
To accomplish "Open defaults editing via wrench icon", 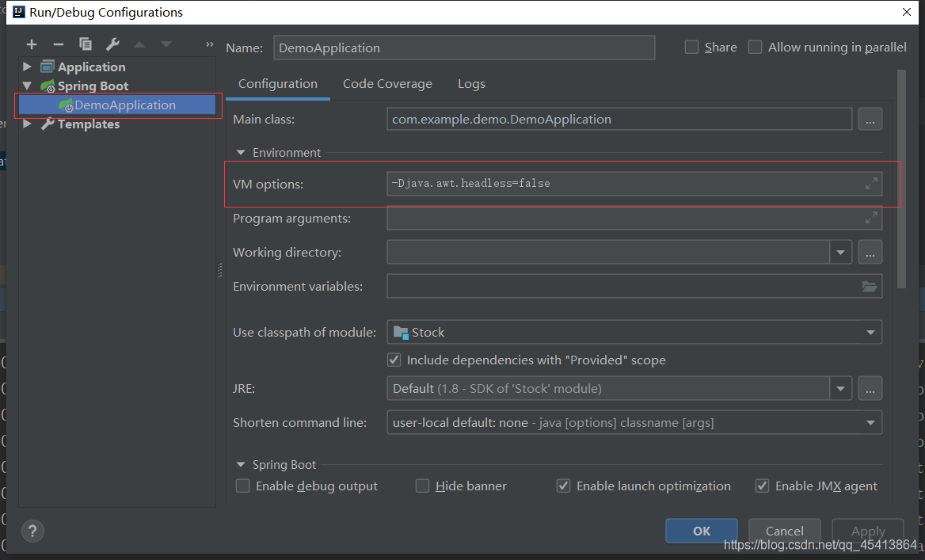I will point(112,44).
